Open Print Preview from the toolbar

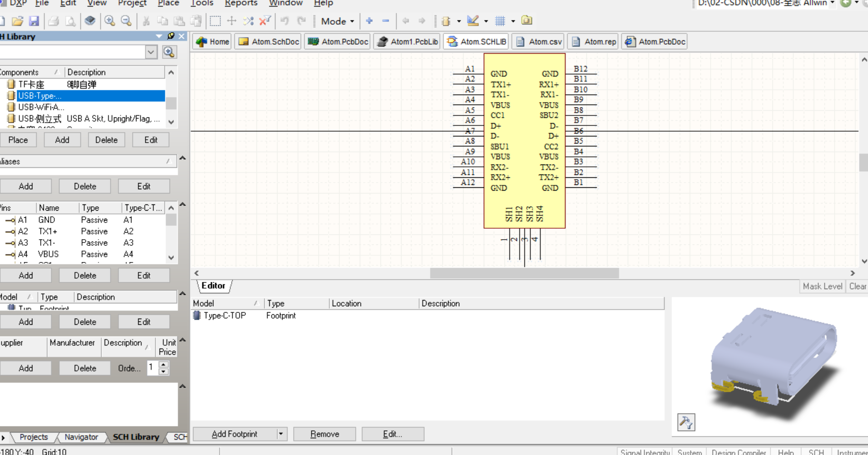tap(70, 21)
